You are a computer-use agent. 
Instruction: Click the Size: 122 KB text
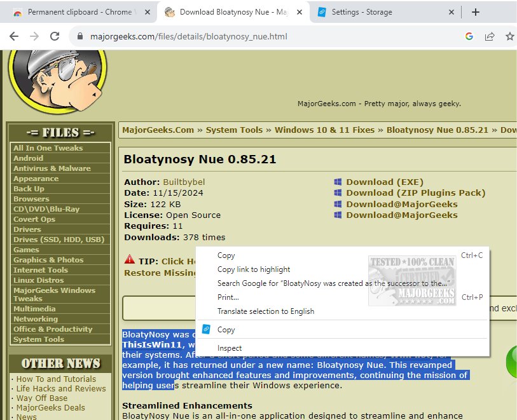[x=153, y=204]
